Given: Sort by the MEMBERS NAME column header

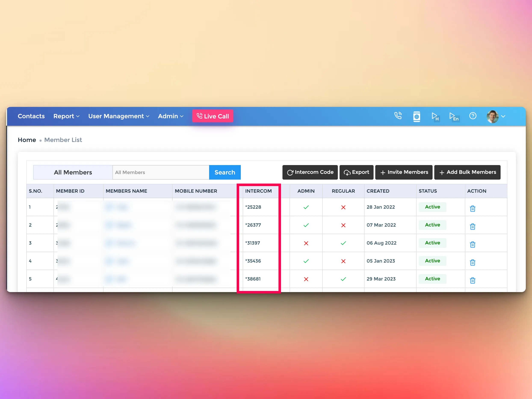Looking at the screenshot, I should (x=126, y=191).
